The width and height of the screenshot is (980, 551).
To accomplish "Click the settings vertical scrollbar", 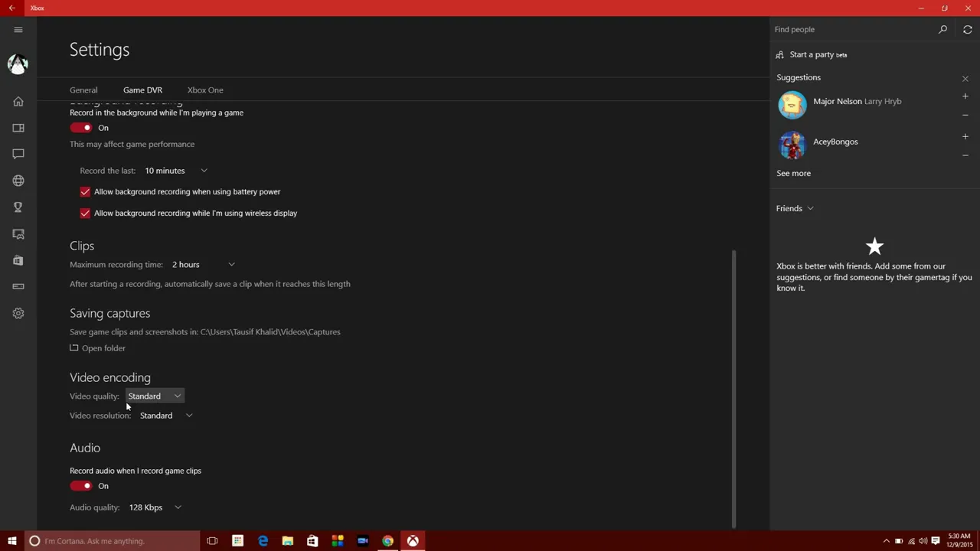I will coord(734,388).
